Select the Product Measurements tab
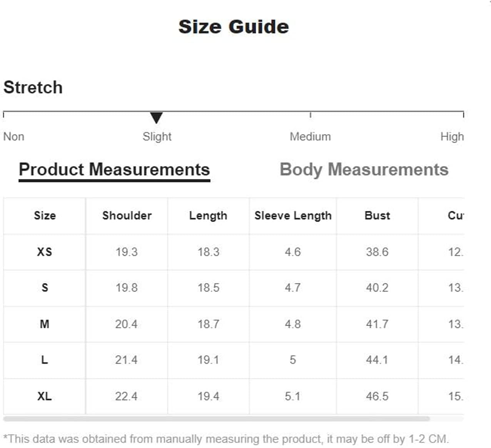Image resolution: width=491 pixels, height=448 pixels. click(114, 170)
